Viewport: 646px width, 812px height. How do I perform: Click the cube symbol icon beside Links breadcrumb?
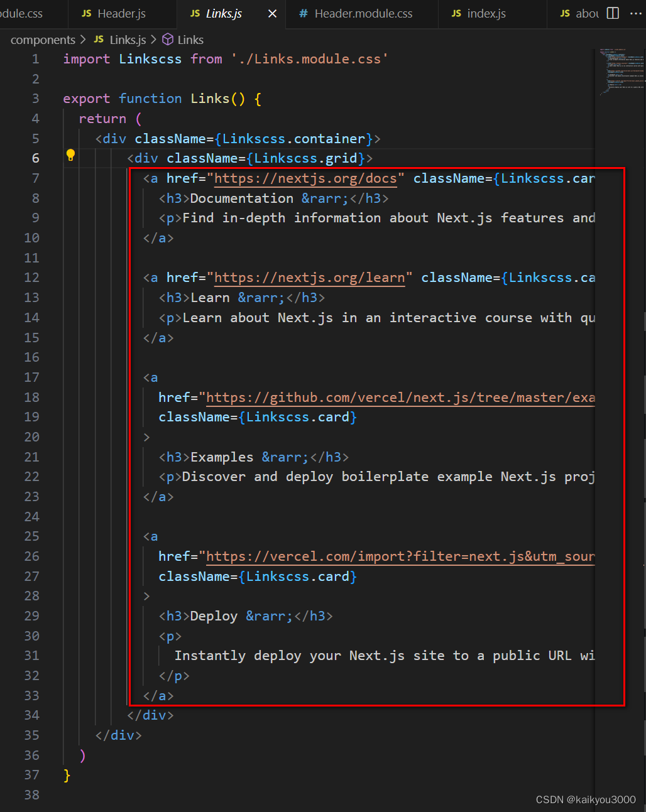167,39
